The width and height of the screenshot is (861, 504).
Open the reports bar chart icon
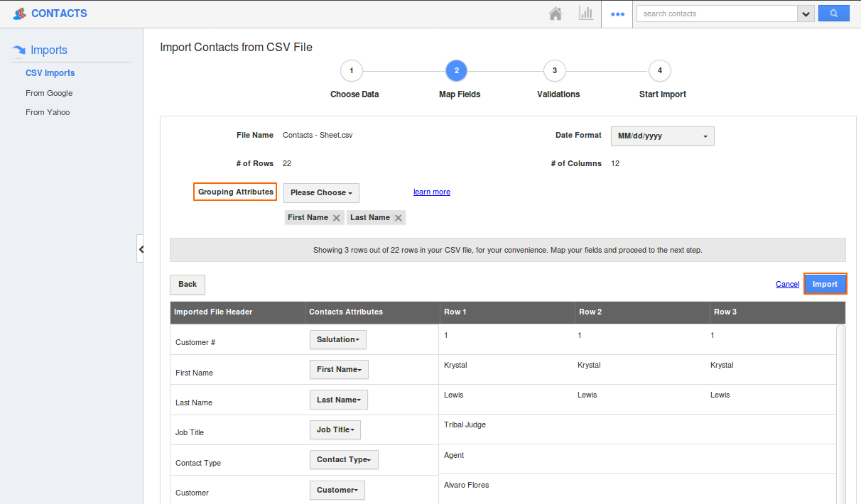(x=586, y=13)
